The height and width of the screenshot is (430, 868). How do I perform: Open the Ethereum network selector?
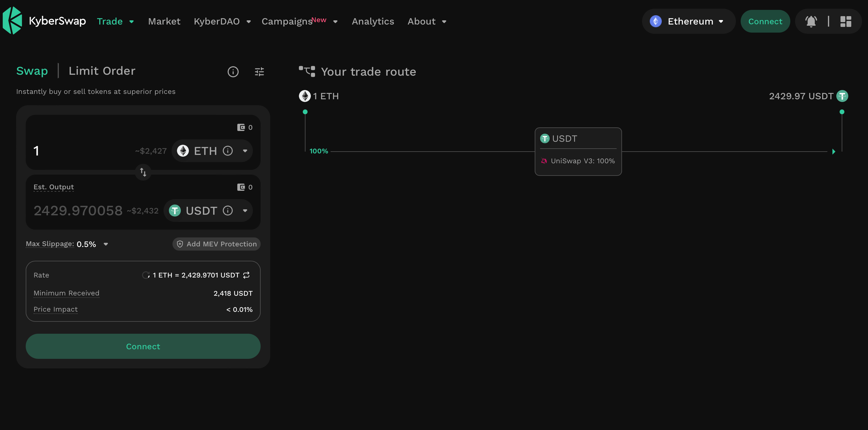(x=688, y=21)
